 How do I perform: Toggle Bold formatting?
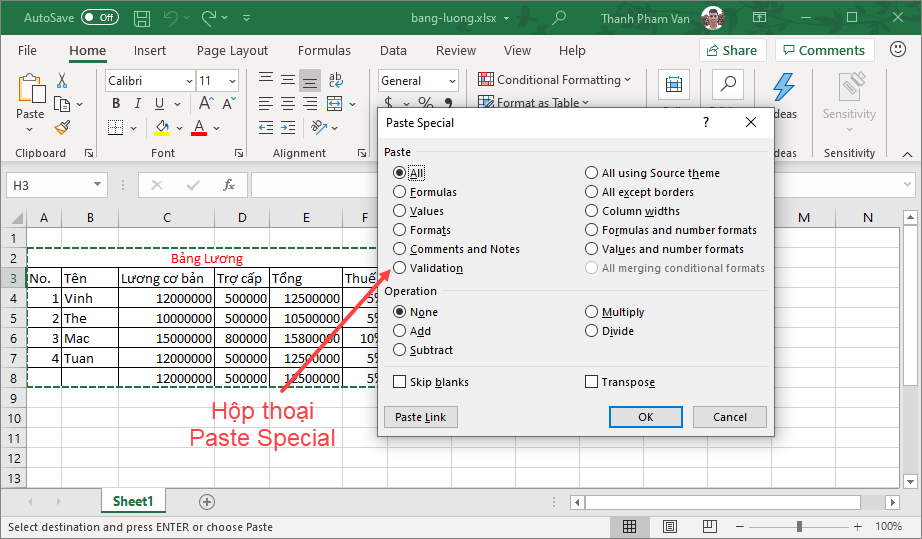116,103
